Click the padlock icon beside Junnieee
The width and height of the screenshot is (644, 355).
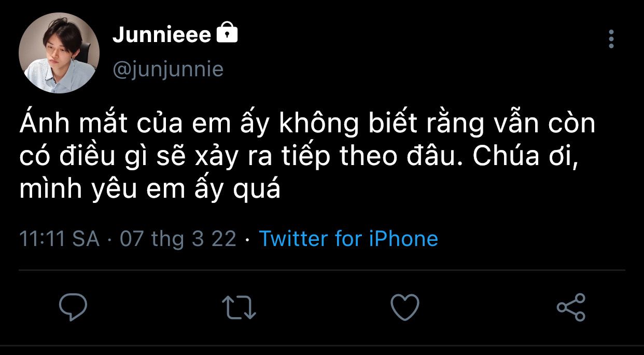227,34
